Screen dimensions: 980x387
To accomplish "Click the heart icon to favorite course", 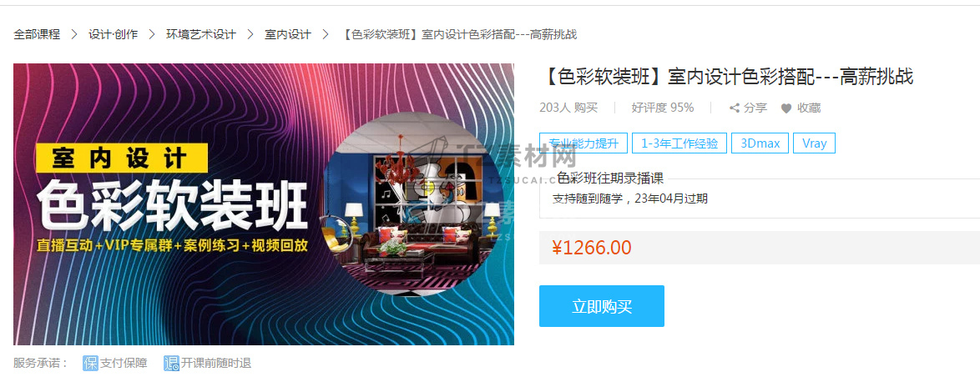I will 786,108.
